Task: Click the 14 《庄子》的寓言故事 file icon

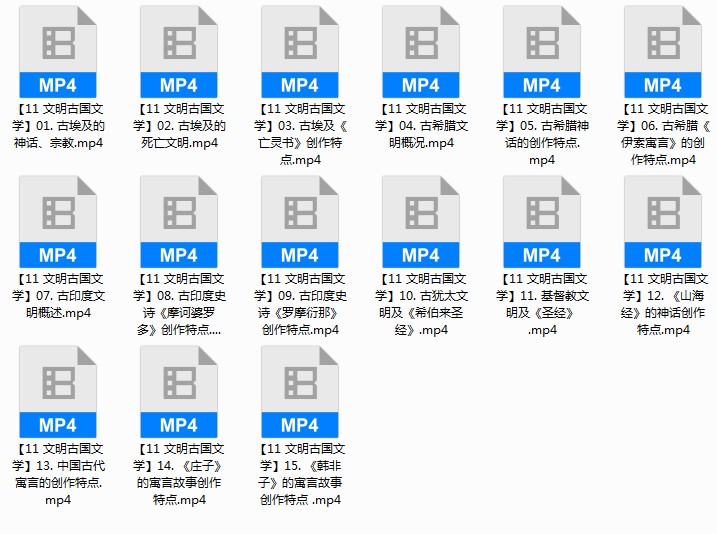Action: (179, 392)
